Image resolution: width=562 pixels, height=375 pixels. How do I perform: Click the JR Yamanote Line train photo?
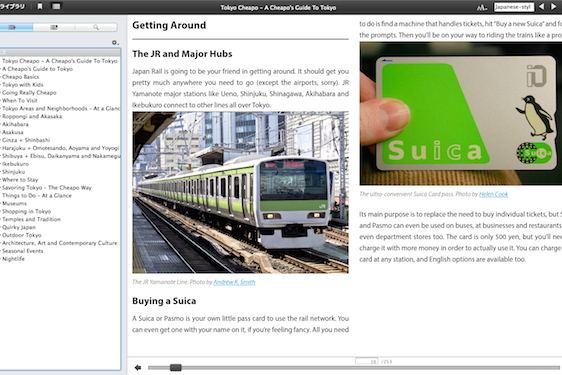[240, 193]
